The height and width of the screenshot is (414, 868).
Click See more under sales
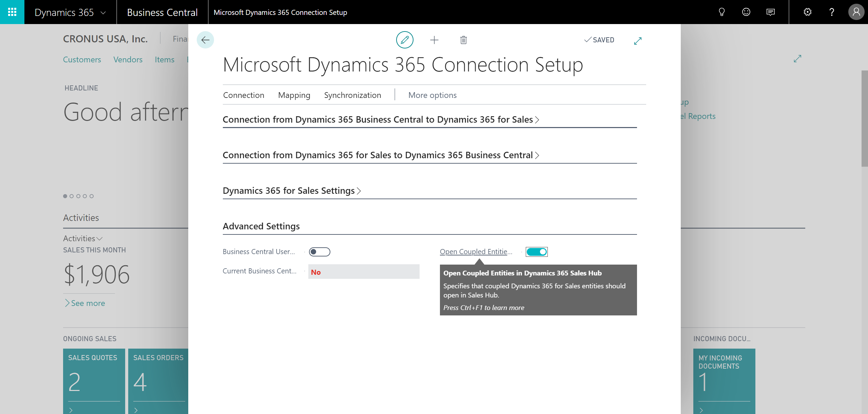point(85,303)
